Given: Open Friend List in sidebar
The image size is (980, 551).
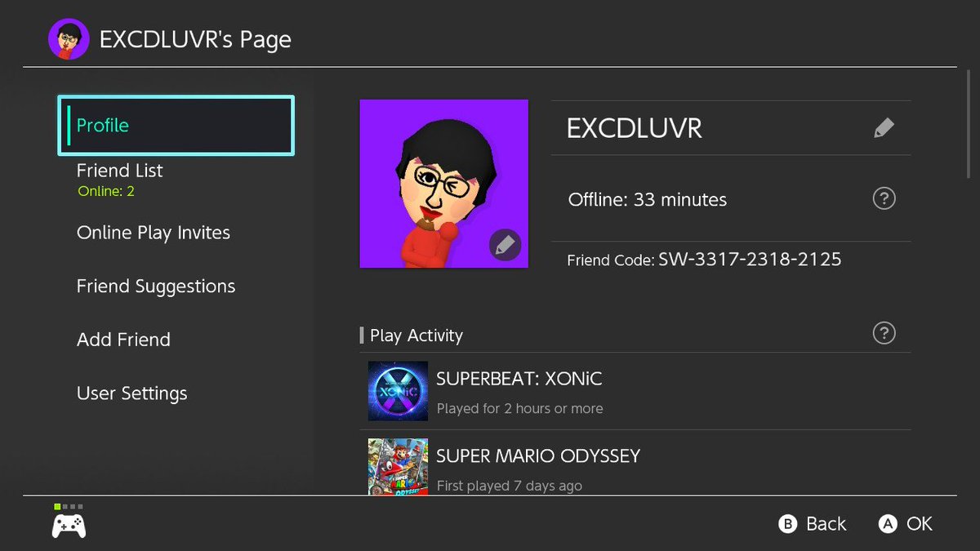Looking at the screenshot, I should [120, 171].
